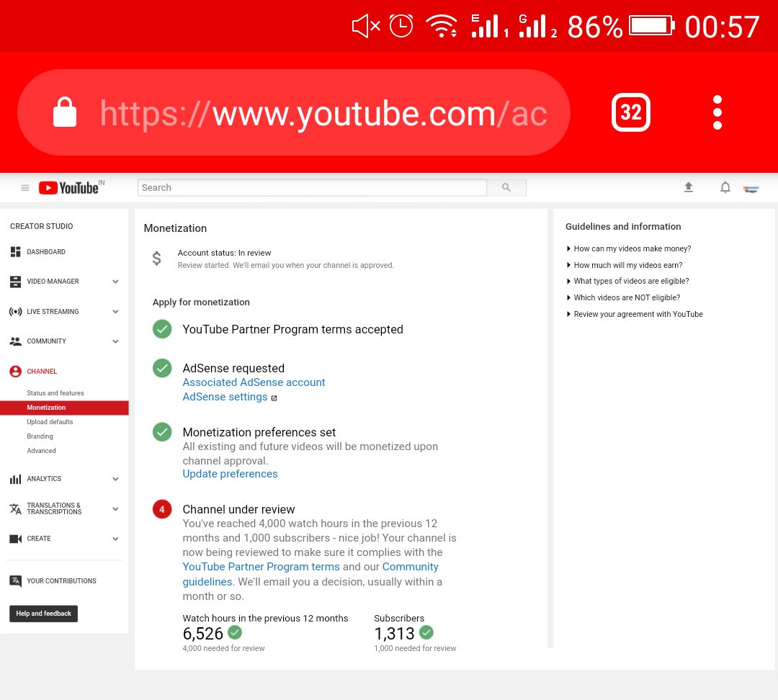Click the dollar sign account status icon
Viewport: 778px width, 700px height.
click(x=156, y=258)
